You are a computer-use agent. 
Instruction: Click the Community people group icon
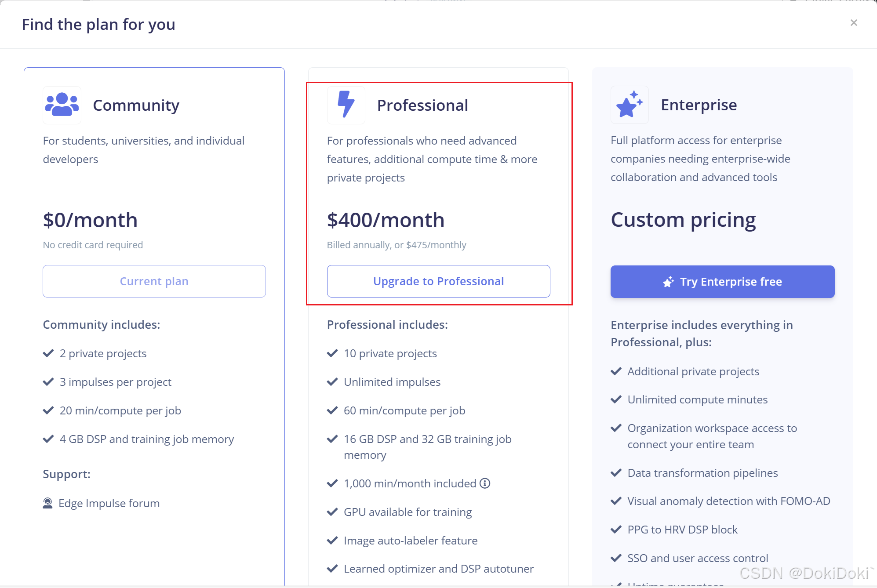click(62, 105)
